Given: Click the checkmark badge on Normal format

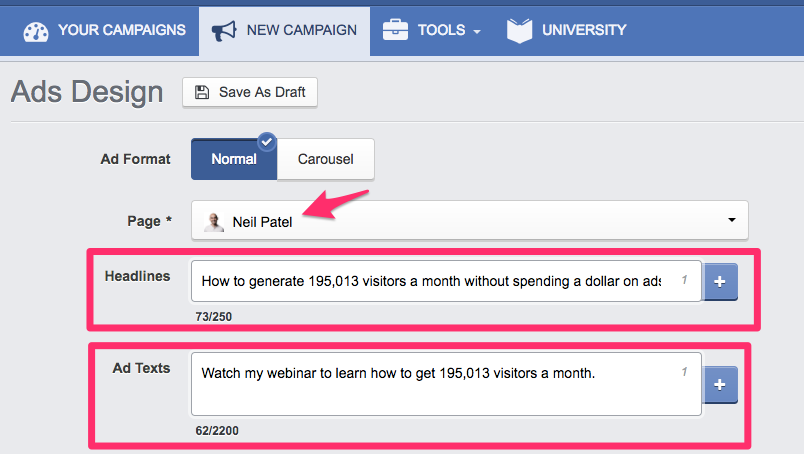Looking at the screenshot, I should pos(267,141).
